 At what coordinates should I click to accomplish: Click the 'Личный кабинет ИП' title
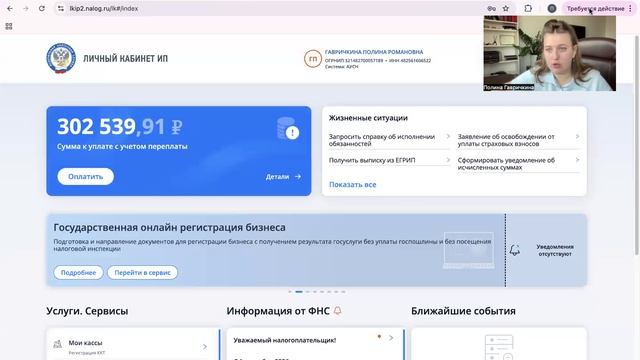(125, 58)
